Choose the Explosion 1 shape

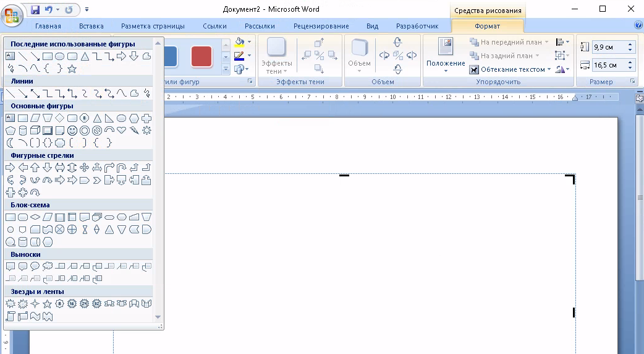[11, 304]
